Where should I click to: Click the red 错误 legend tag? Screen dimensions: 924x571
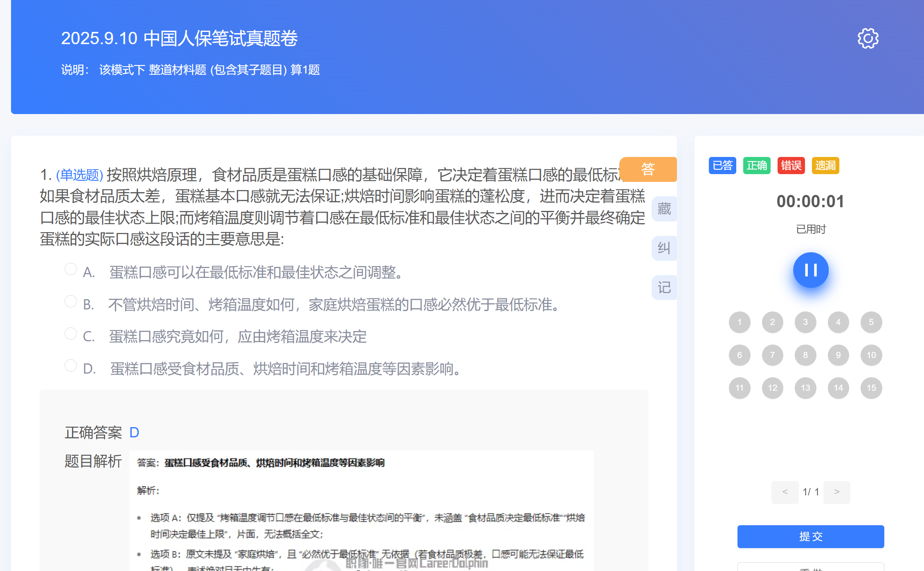(791, 166)
